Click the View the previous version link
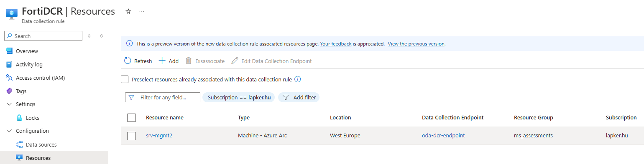644x167 pixels. pyautogui.click(x=416, y=43)
